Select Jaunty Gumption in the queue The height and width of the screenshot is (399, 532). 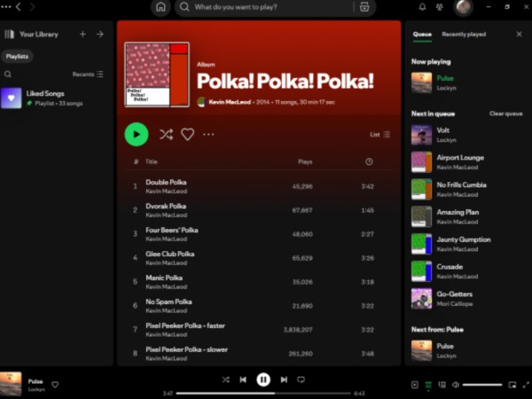[x=466, y=244]
